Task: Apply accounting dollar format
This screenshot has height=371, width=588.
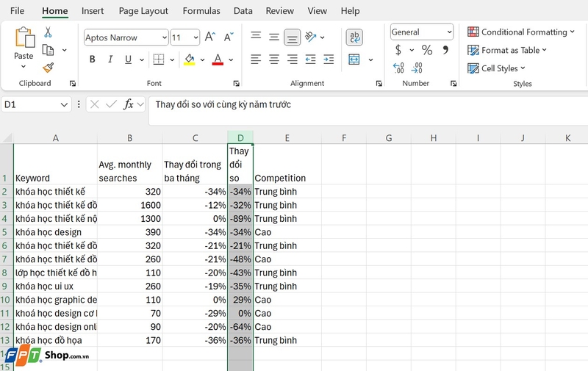Action: 398,50
